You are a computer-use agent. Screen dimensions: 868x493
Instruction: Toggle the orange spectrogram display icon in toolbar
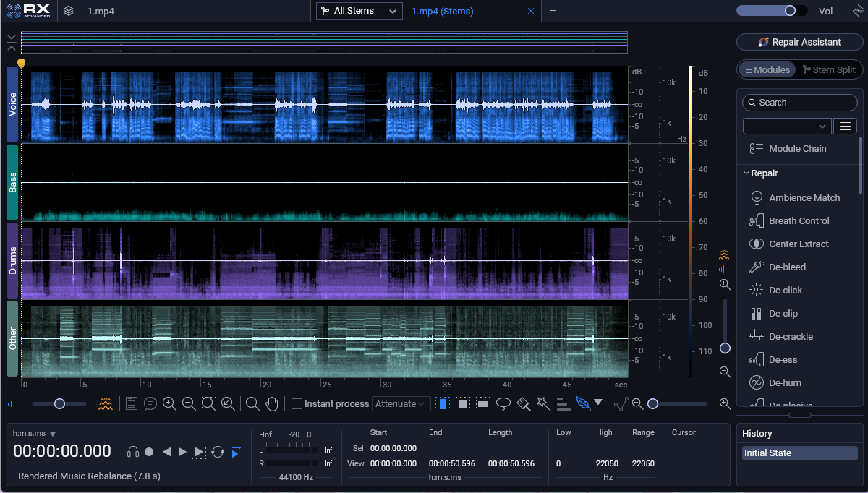(x=106, y=403)
